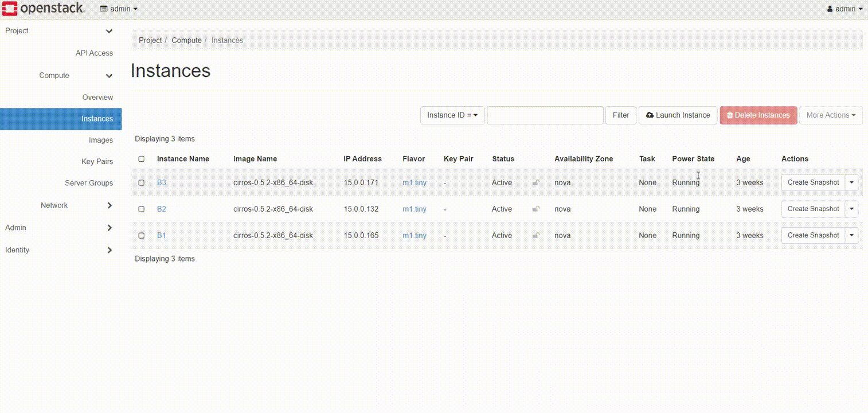
Task: Click the lock icon in B2 row
Action: click(535, 209)
